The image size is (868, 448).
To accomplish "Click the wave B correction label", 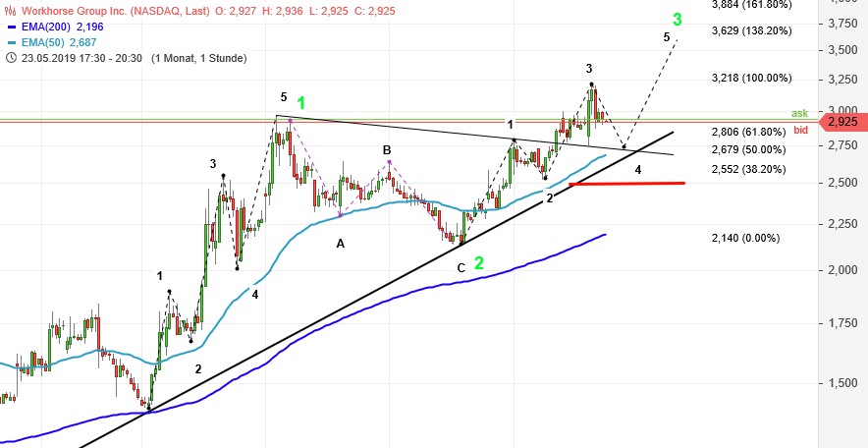I will point(388,150).
